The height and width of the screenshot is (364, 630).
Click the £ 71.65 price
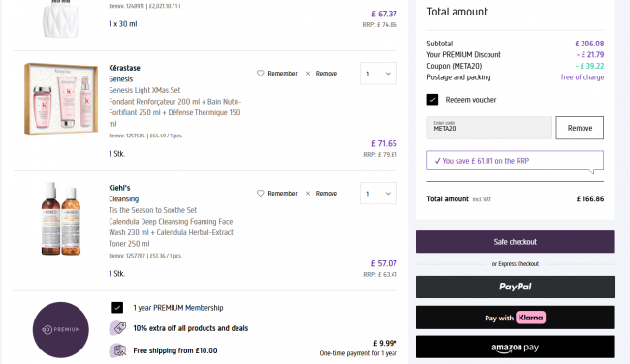384,143
